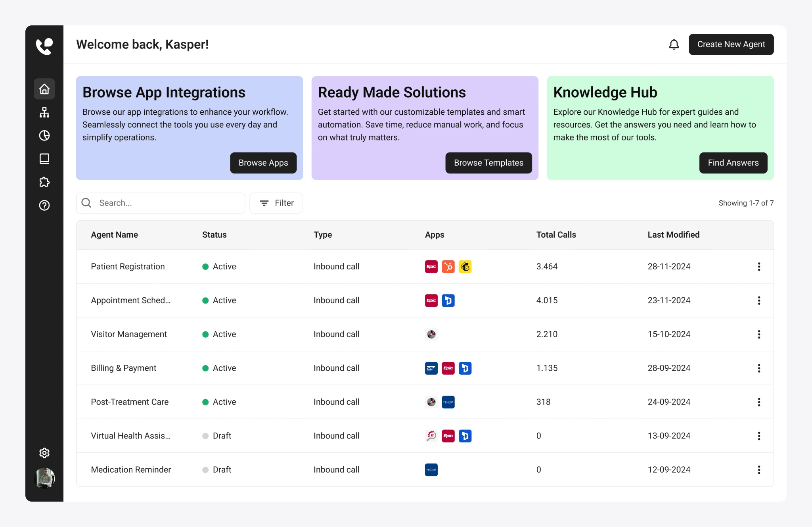Open Billing & Payment agent

point(123,368)
